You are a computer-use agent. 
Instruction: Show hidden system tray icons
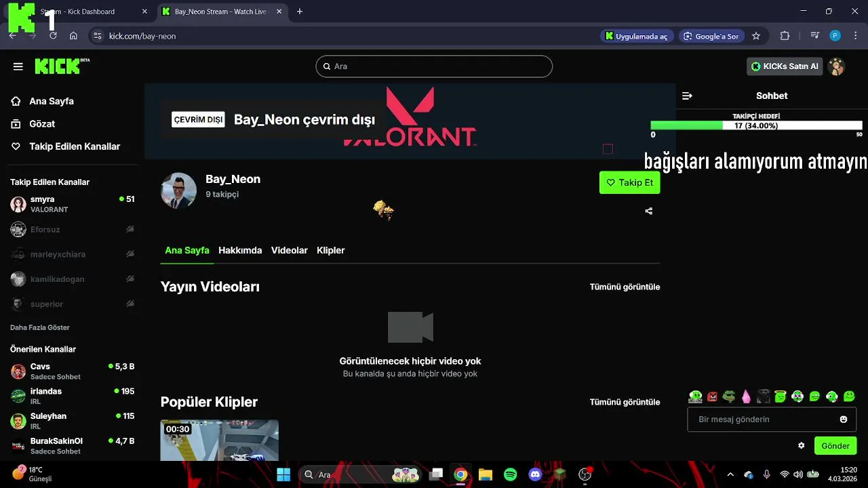click(x=730, y=474)
